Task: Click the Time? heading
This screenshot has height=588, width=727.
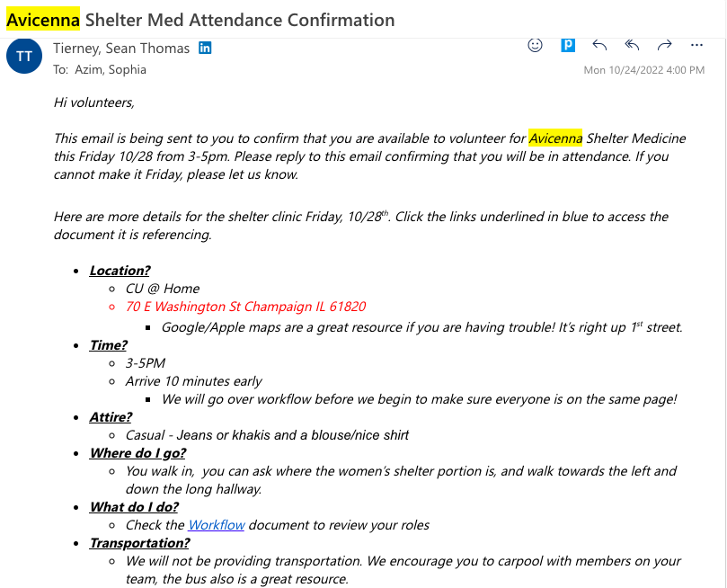Action: (108, 345)
